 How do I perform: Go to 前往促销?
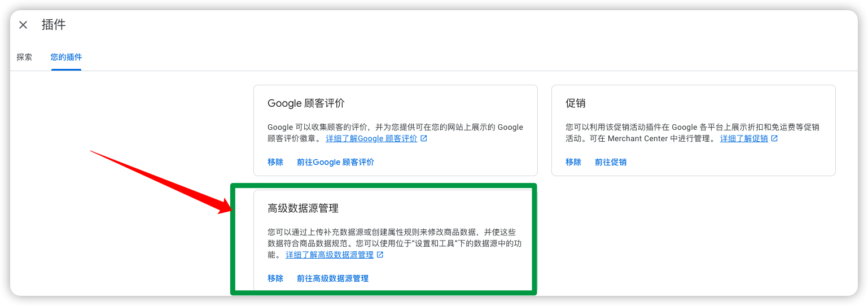(x=611, y=162)
